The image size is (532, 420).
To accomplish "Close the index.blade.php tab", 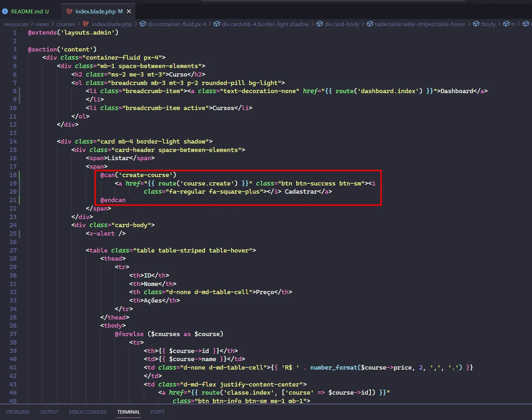I will click(129, 11).
